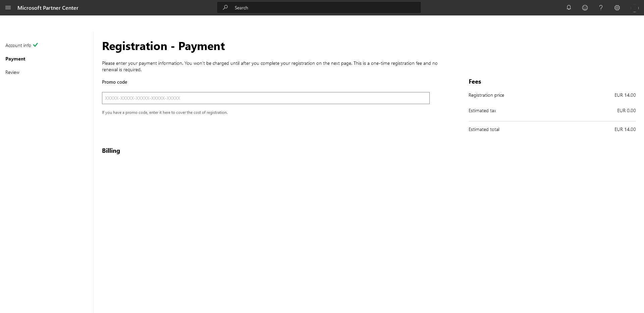Open the notifications bell

pos(569,7)
